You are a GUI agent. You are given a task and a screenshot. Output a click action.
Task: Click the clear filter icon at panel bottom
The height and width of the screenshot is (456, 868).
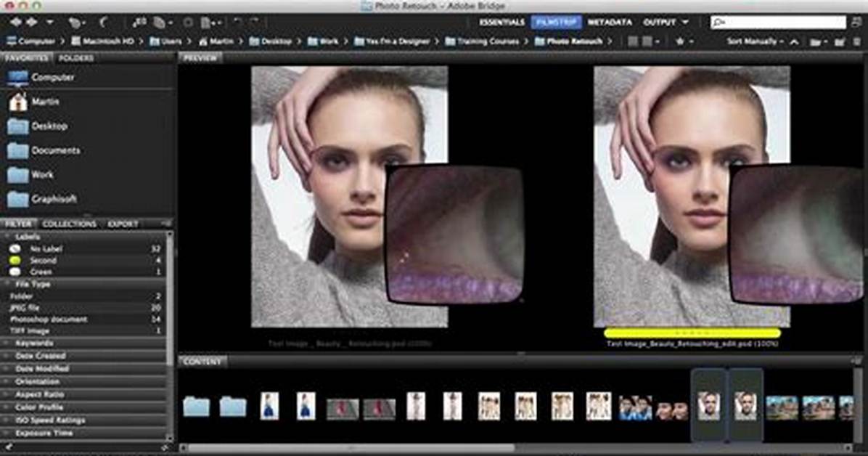(x=165, y=447)
